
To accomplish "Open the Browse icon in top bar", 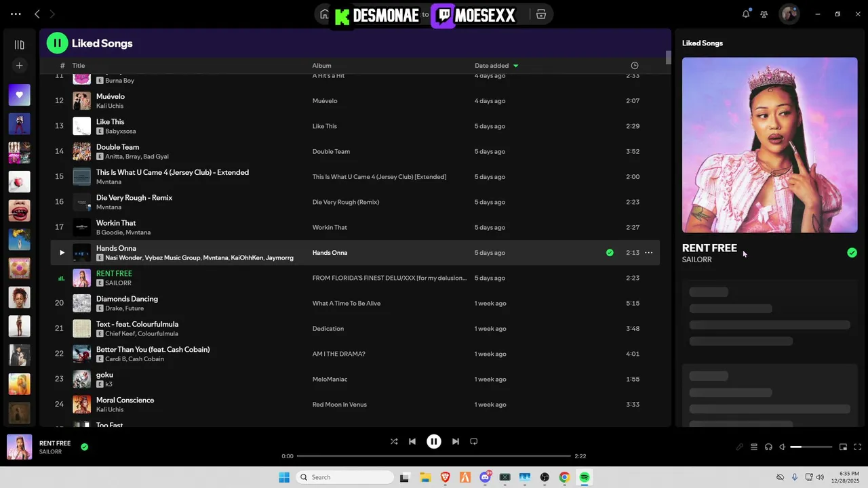I will tap(540, 14).
